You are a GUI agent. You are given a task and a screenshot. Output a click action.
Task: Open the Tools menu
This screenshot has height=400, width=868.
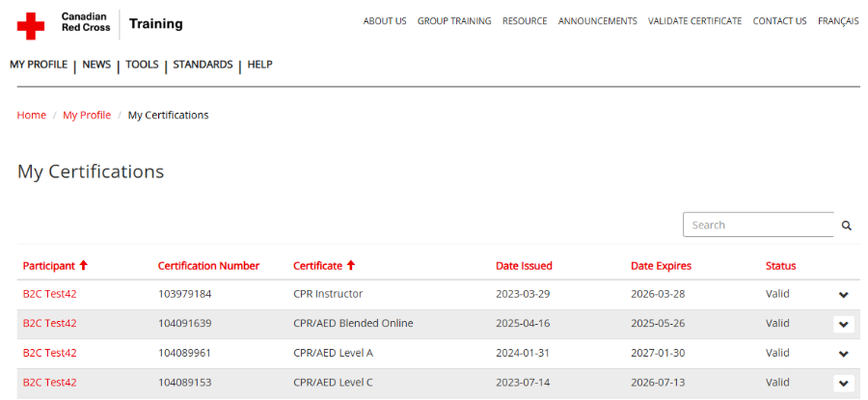(x=142, y=65)
